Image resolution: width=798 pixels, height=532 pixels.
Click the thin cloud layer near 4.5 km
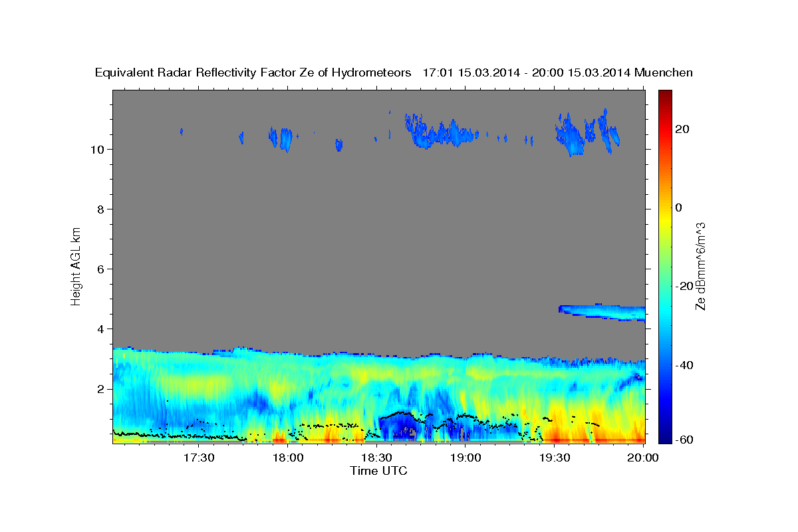pyautogui.click(x=602, y=312)
